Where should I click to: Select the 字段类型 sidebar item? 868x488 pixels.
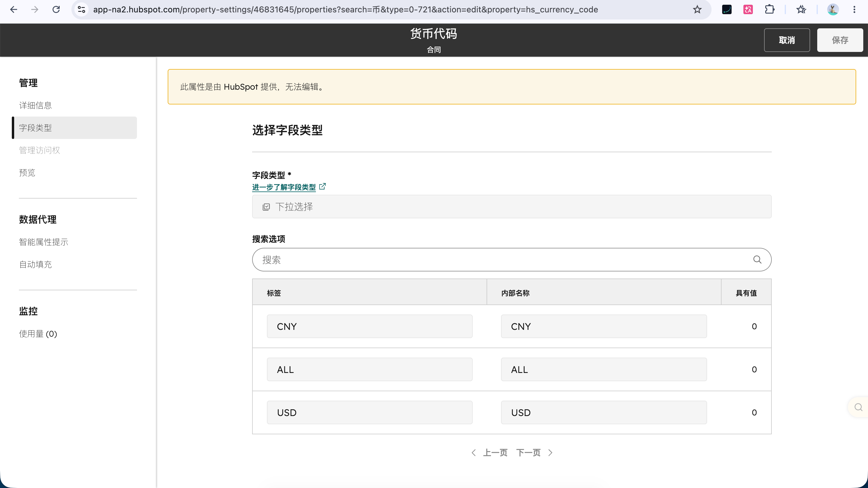tap(74, 128)
